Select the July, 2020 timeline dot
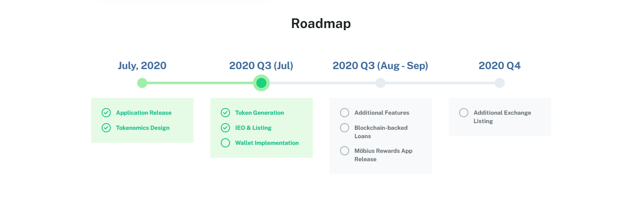The height and width of the screenshot is (201, 644). [x=142, y=83]
